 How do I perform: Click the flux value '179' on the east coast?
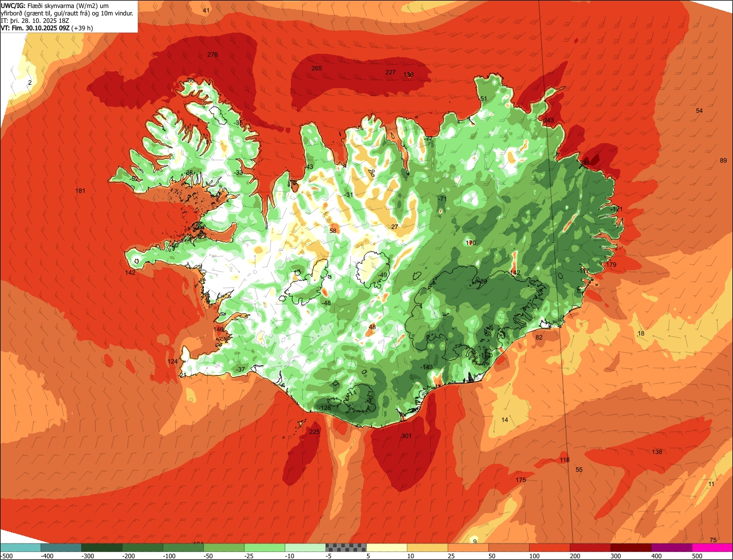(612, 265)
